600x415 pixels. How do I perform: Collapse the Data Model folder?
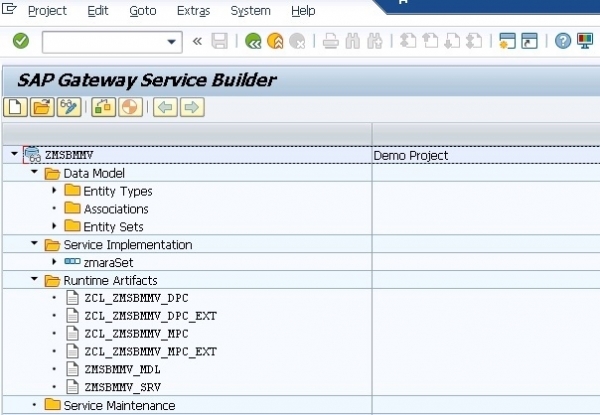tap(34, 172)
